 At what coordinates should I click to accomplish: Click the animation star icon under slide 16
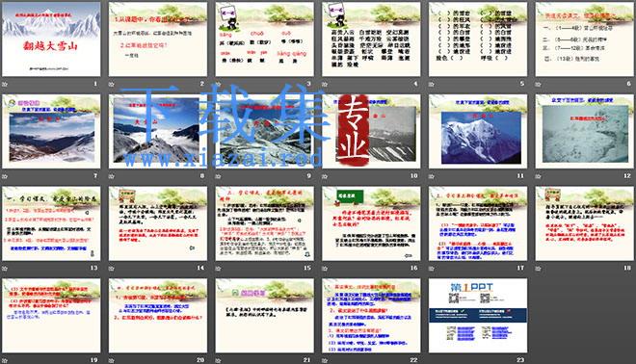click(x=325, y=269)
